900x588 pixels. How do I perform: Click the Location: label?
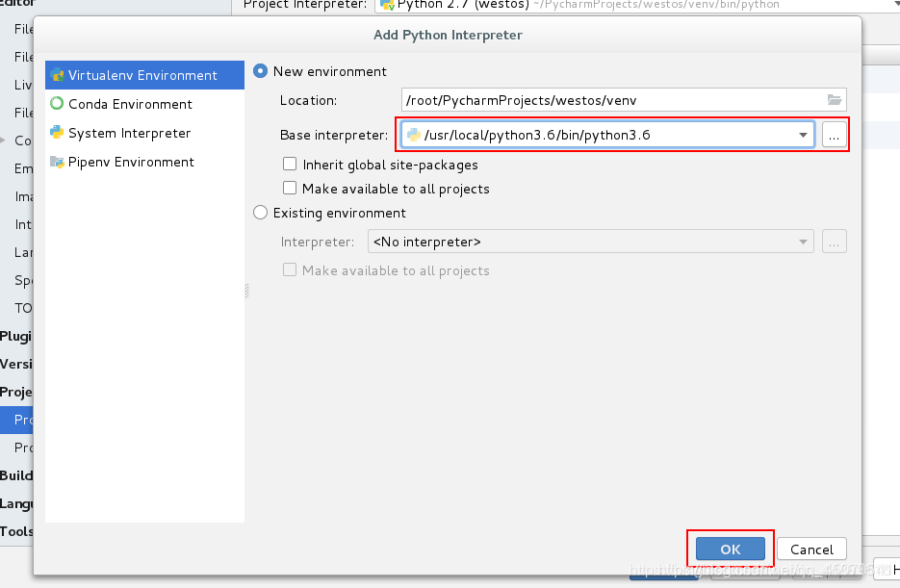[x=308, y=100]
